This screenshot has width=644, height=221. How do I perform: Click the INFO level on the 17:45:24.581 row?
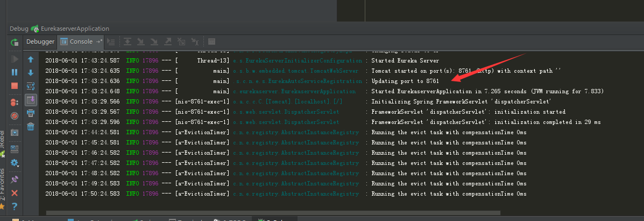click(x=133, y=143)
